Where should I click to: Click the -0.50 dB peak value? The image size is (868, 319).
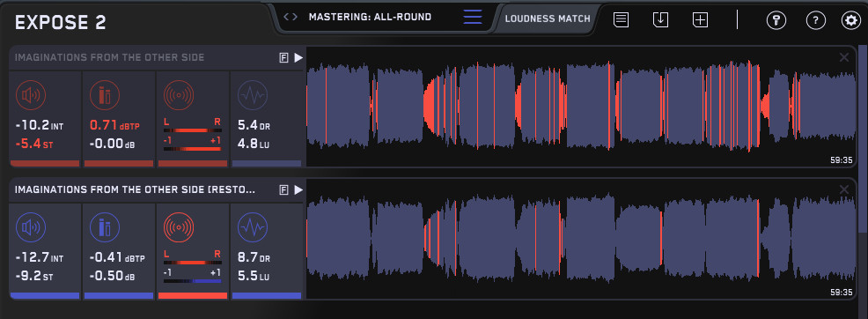point(113,277)
